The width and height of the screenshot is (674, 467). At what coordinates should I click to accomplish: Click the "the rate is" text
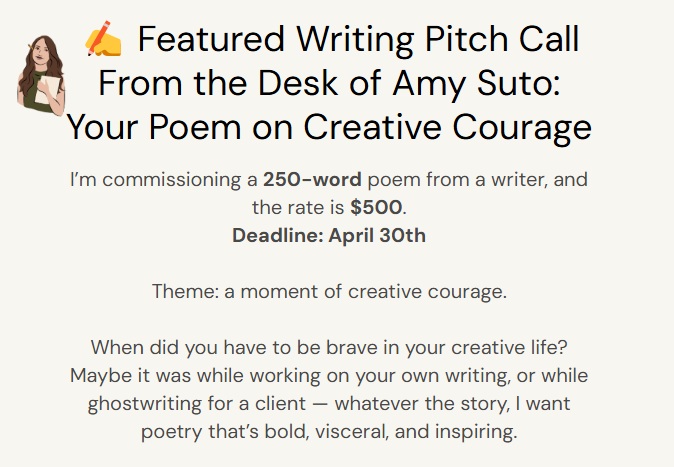click(x=299, y=209)
